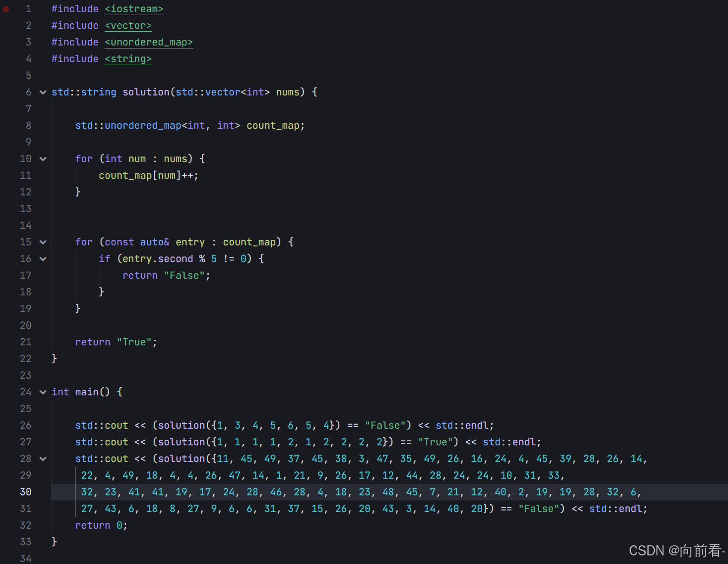Click line number 8 in the gutter

coord(28,126)
